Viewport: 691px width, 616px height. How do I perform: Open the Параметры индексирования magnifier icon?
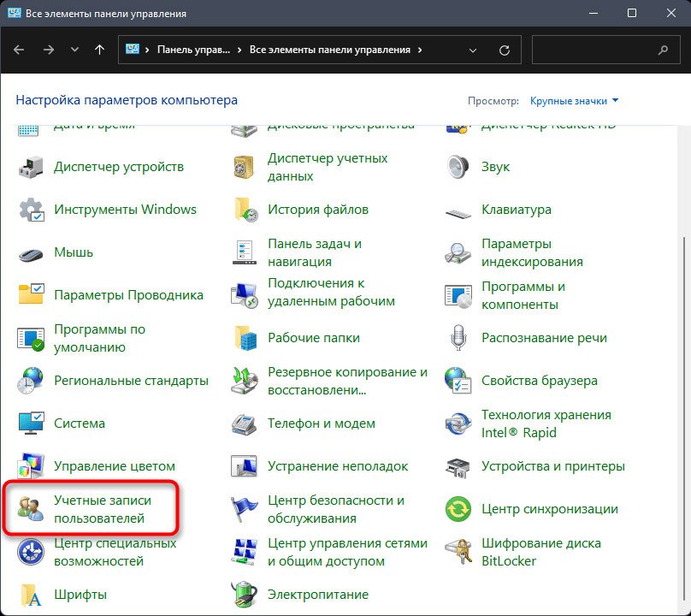point(458,253)
